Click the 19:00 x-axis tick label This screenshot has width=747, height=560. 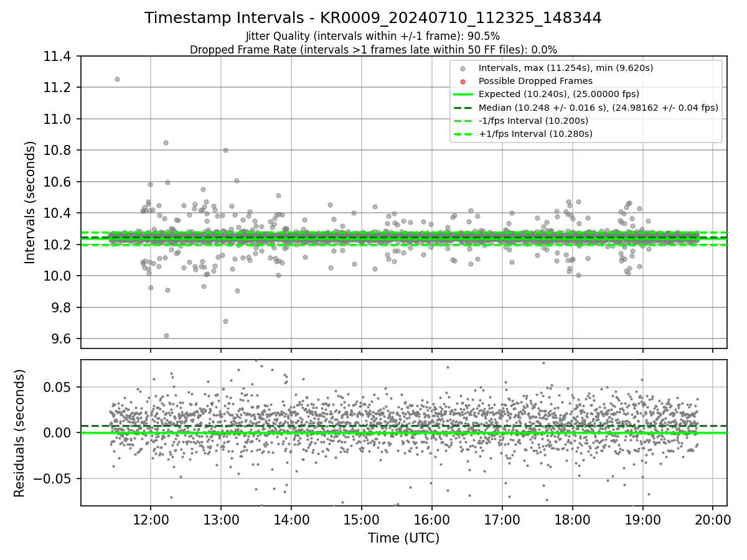click(643, 520)
